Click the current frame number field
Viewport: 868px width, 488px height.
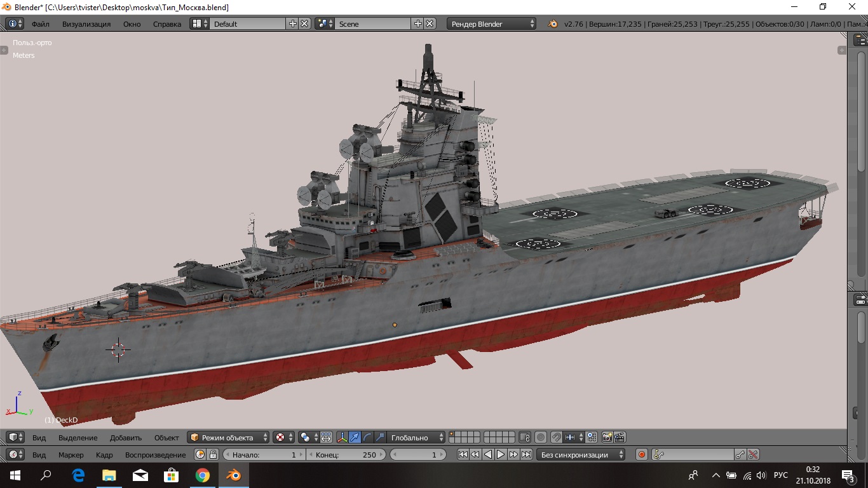(417, 455)
